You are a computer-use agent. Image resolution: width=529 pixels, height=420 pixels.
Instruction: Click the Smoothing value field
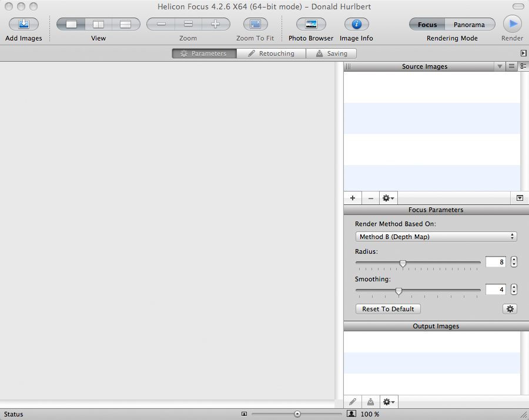(x=495, y=290)
